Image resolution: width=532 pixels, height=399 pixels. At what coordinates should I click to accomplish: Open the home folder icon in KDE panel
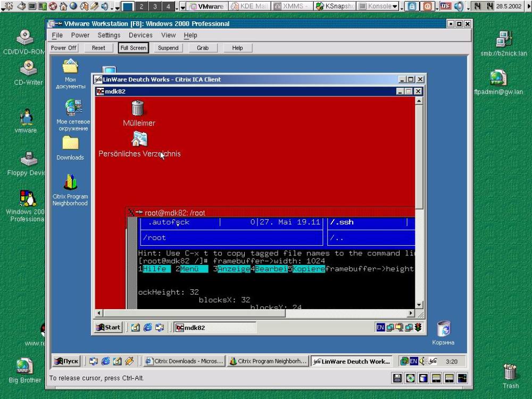[x=63, y=6]
